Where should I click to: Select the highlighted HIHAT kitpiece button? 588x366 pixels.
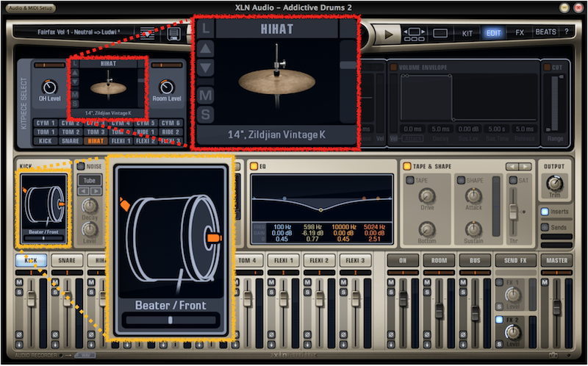96,141
